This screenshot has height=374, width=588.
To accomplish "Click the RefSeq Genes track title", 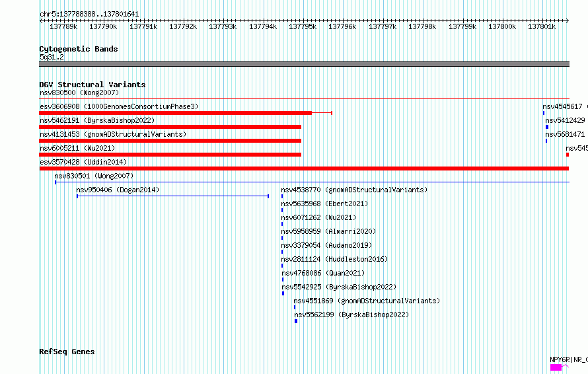I will point(67,352).
